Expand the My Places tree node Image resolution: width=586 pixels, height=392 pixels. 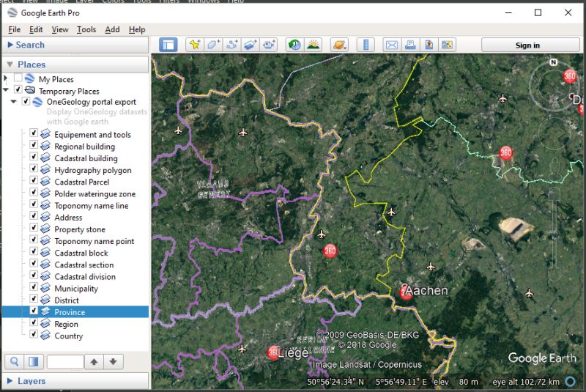(x=5, y=78)
